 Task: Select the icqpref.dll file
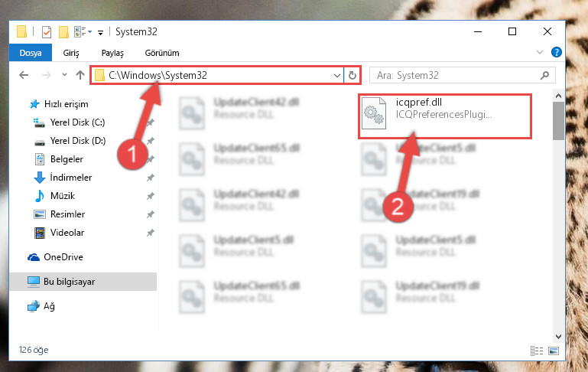tap(445, 116)
